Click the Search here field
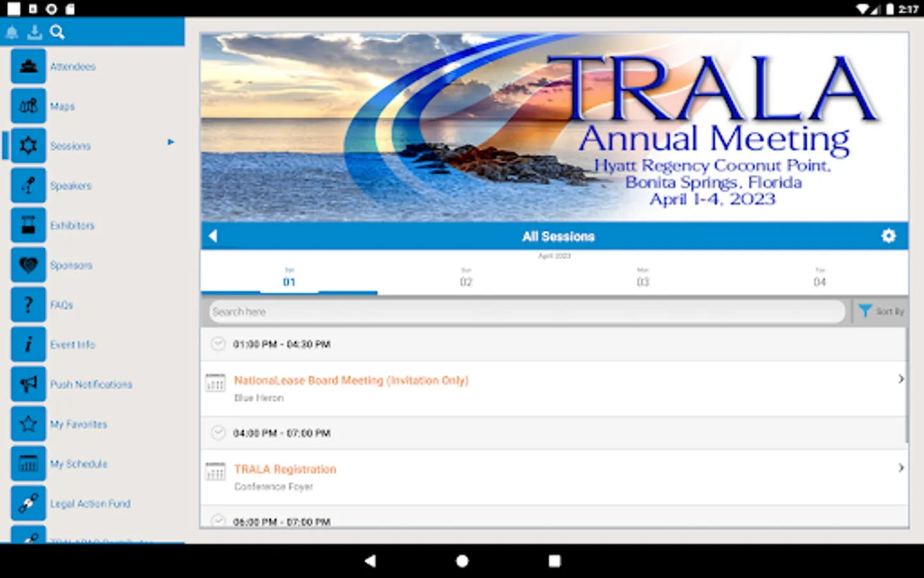Image resolution: width=924 pixels, height=578 pixels. pos(527,311)
